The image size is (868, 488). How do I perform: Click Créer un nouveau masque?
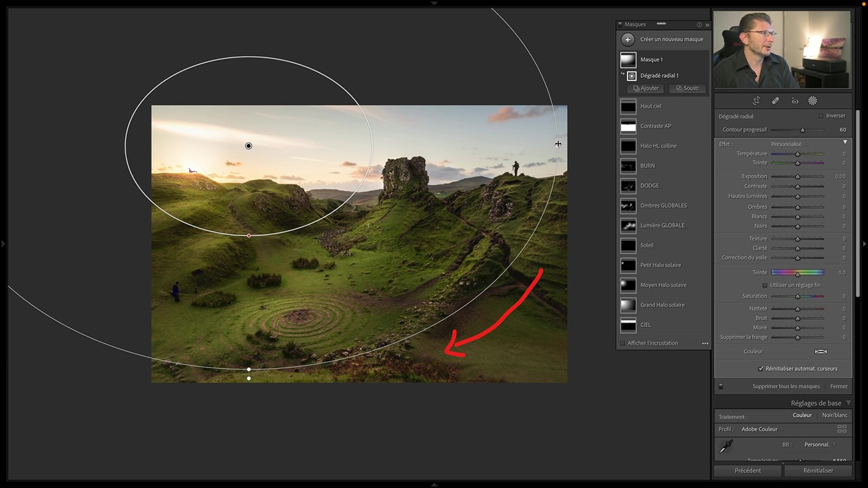coord(671,39)
